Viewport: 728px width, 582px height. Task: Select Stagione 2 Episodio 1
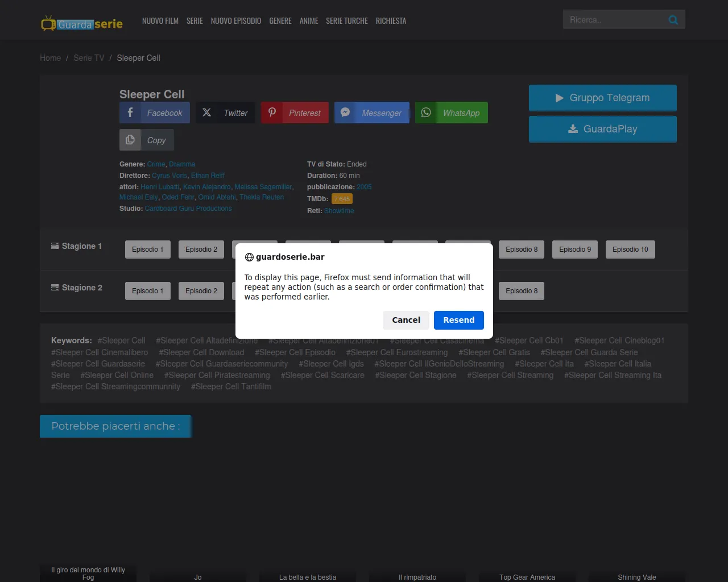tap(148, 291)
